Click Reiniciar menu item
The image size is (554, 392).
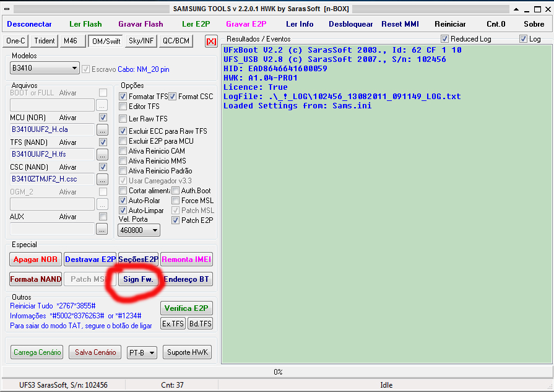[450, 24]
